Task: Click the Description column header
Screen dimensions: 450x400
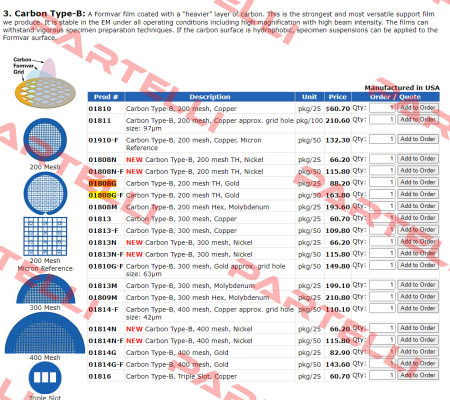Action: coord(210,97)
